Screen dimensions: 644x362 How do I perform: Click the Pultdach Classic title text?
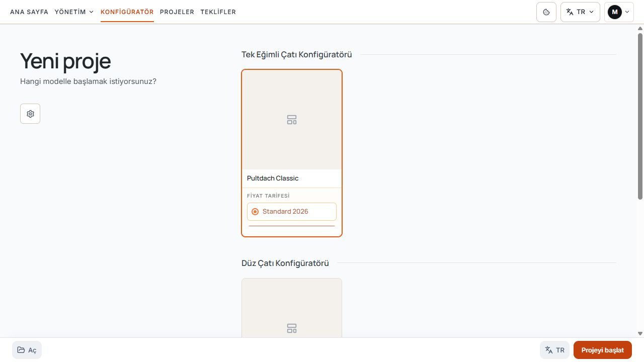pyautogui.click(x=273, y=178)
